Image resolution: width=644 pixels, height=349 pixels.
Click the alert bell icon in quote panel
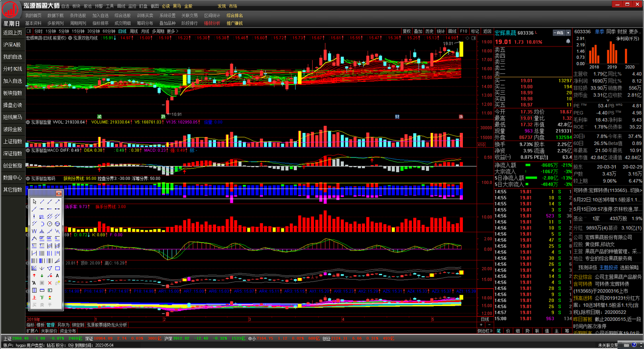point(568,41)
